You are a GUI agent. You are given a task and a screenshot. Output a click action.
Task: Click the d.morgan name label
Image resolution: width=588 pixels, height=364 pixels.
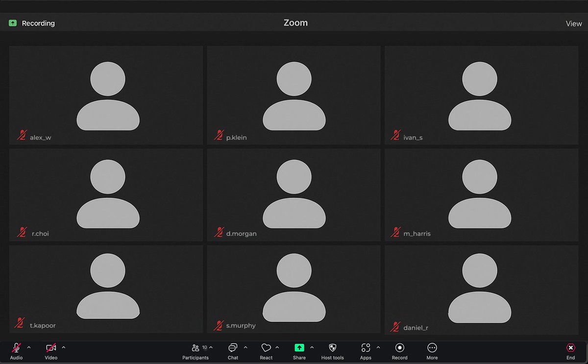click(241, 234)
